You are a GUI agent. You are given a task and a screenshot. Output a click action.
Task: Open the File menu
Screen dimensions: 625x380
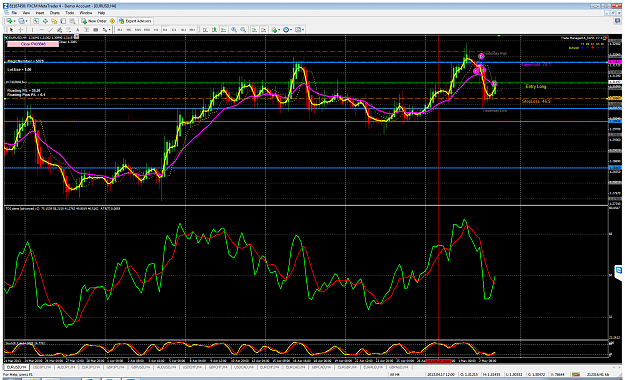pos(14,13)
